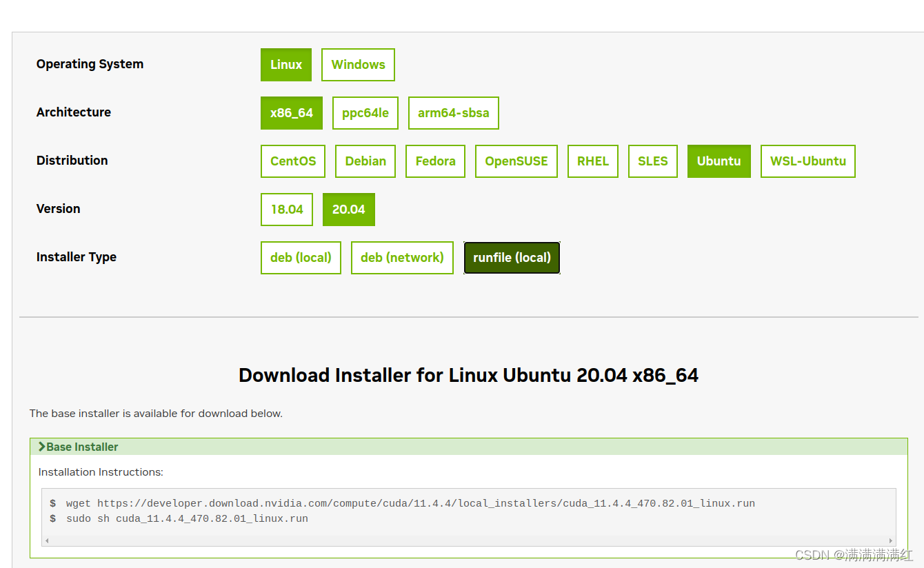Select deb (local) installer type
Image resolution: width=924 pixels, height=568 pixels.
coord(301,258)
